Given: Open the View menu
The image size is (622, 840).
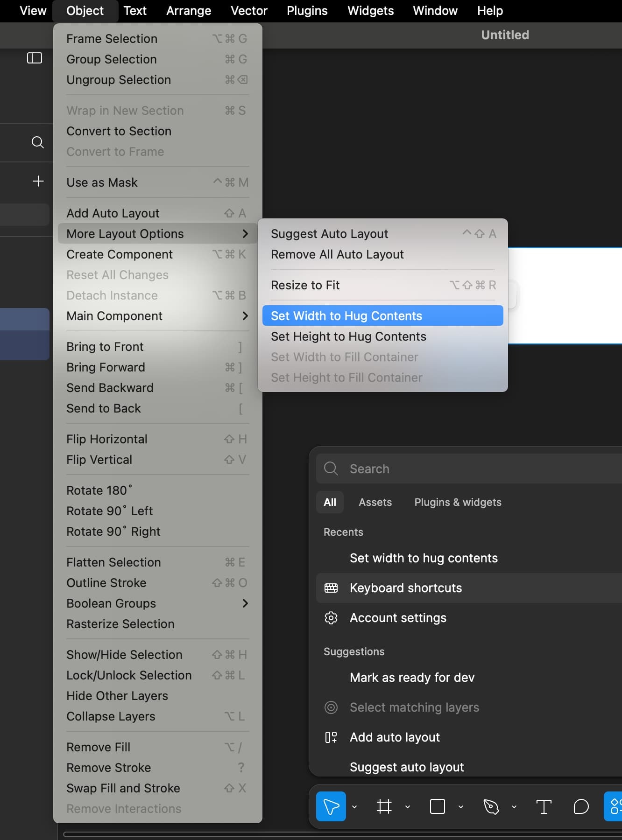Looking at the screenshot, I should click(33, 11).
